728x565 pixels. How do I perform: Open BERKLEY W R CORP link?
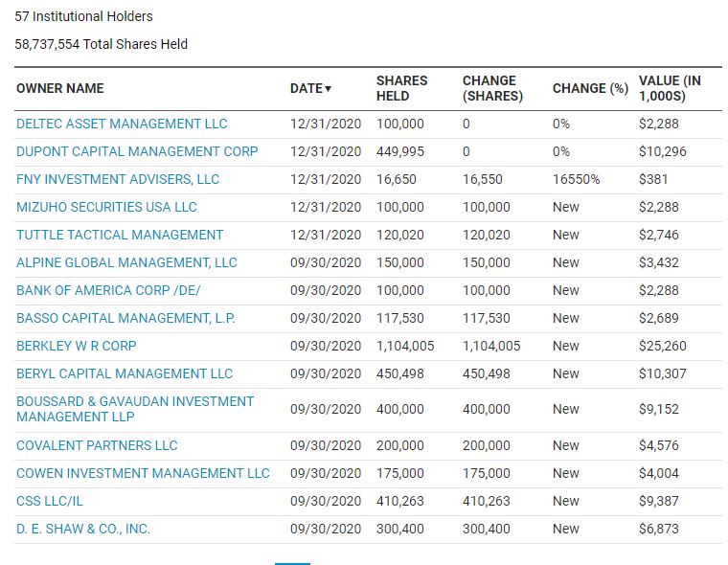click(76, 347)
